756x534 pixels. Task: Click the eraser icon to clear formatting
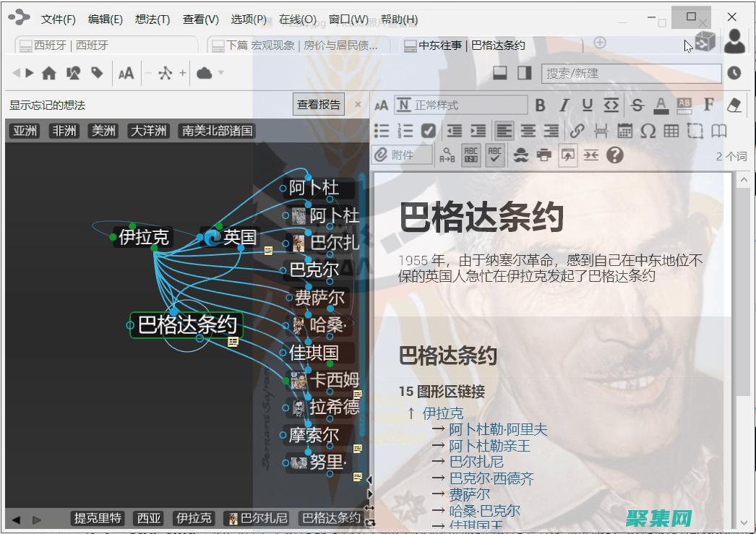point(733,104)
